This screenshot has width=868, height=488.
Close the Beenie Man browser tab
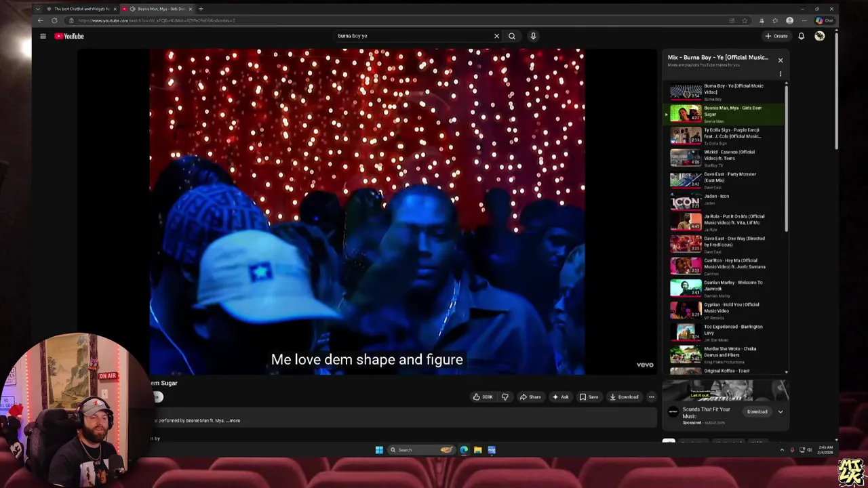click(191, 9)
